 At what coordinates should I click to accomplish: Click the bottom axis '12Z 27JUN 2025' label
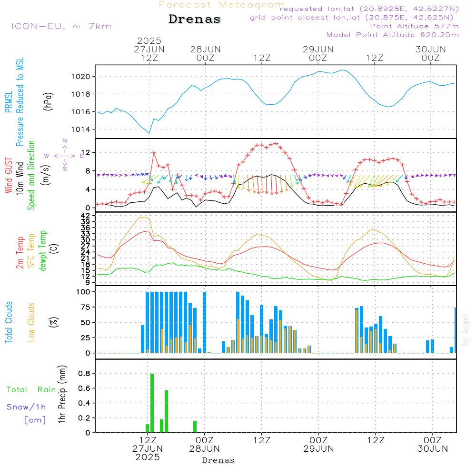[x=148, y=449]
